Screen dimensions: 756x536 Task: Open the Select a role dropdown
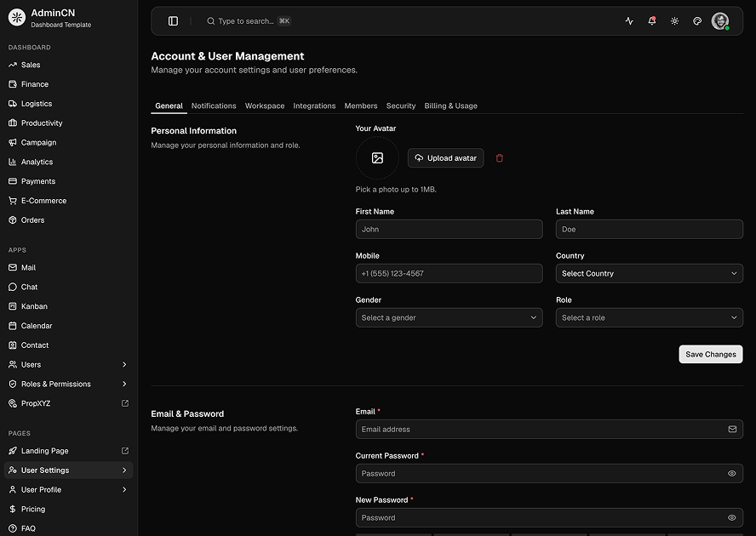[649, 317]
